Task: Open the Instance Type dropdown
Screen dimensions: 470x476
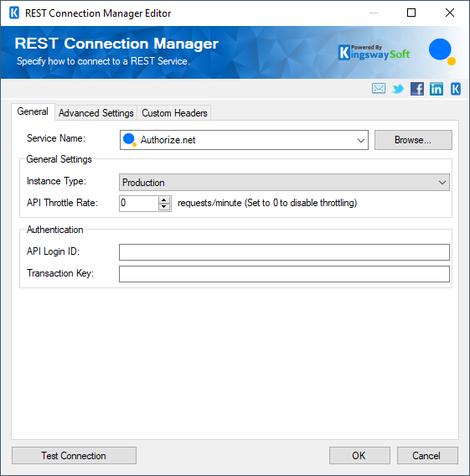Action: 284,183
